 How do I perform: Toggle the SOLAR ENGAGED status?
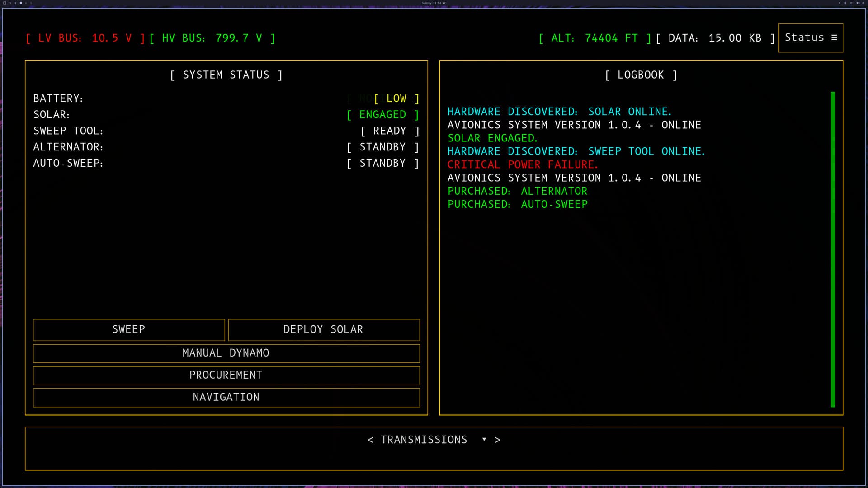[x=383, y=114]
